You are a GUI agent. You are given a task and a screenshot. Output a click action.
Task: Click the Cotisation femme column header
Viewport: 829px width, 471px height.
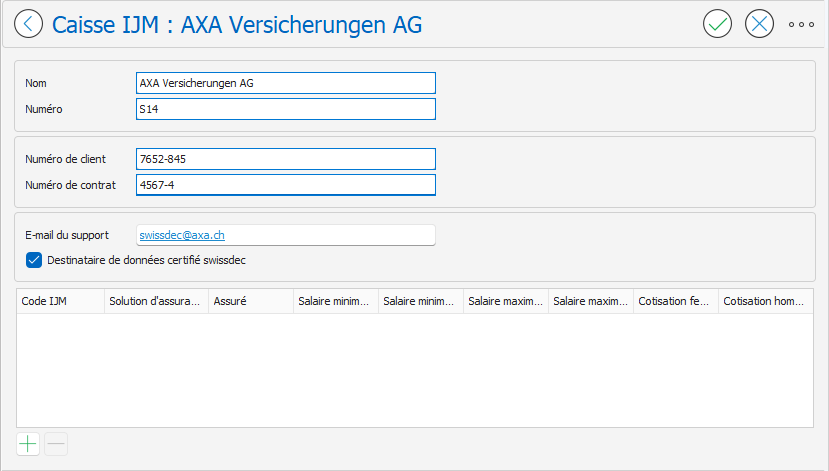(675, 300)
